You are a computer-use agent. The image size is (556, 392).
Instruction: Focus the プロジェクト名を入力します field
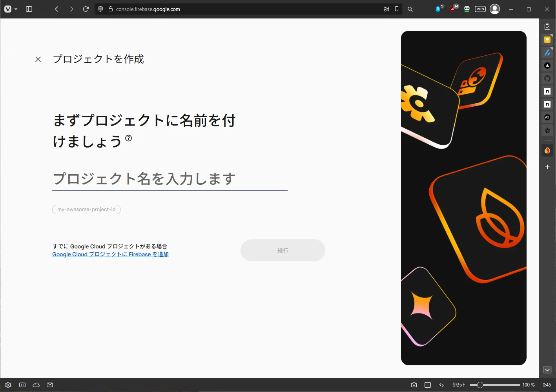point(170,179)
